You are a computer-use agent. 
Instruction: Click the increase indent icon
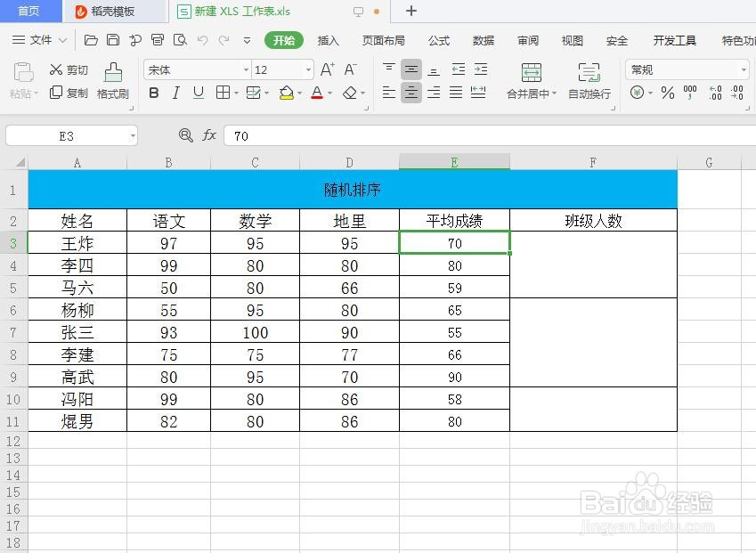[x=481, y=69]
